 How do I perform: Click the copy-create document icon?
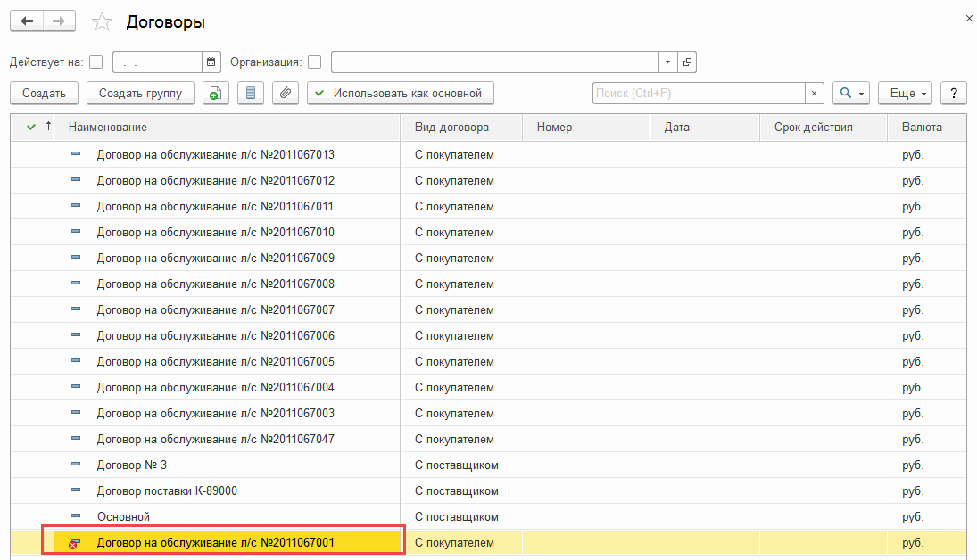[216, 93]
